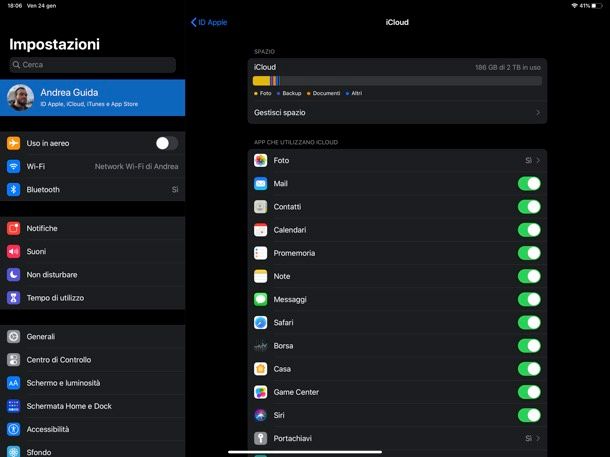Tap the Note app icon
Image resolution: width=610 pixels, height=457 pixels.
[260, 276]
